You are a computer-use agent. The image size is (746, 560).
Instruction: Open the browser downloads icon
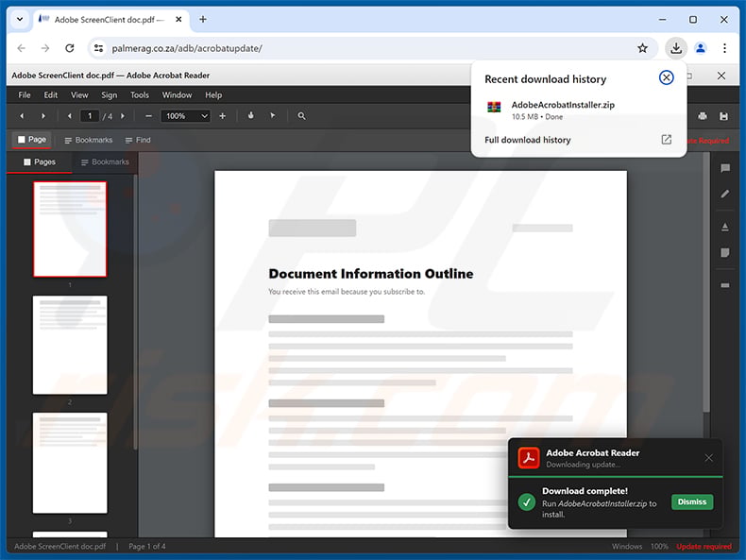pos(675,48)
